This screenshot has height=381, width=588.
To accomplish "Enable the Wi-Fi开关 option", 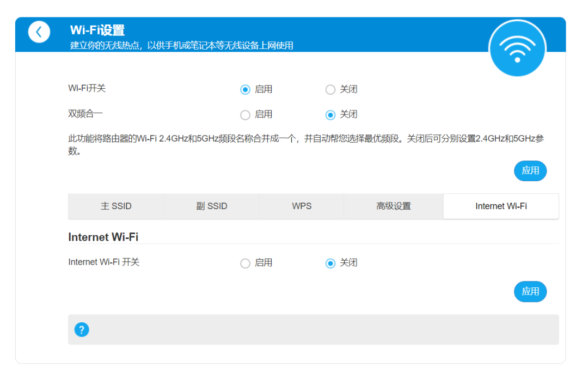I will point(245,89).
